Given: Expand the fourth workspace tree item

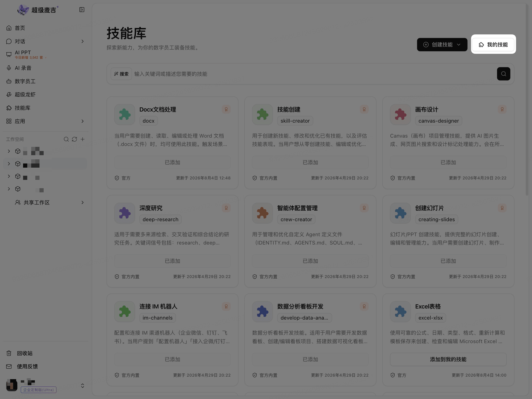Looking at the screenshot, I should click(x=9, y=189).
